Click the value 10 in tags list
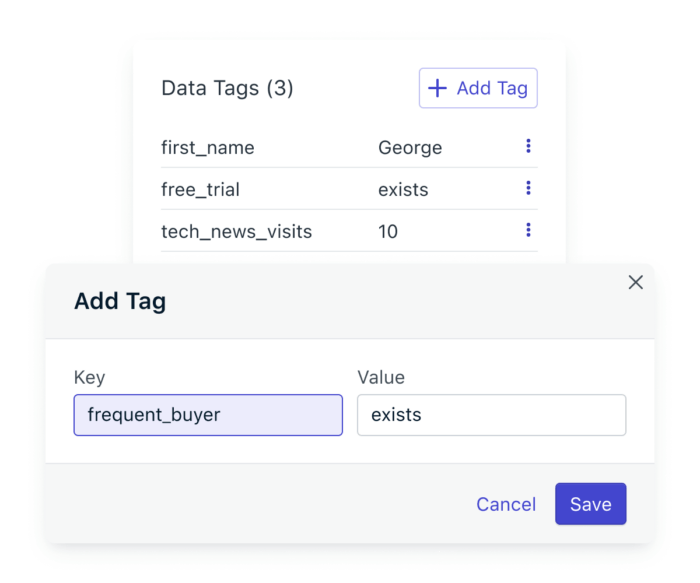Viewport: 700px width, 583px height. 388,232
